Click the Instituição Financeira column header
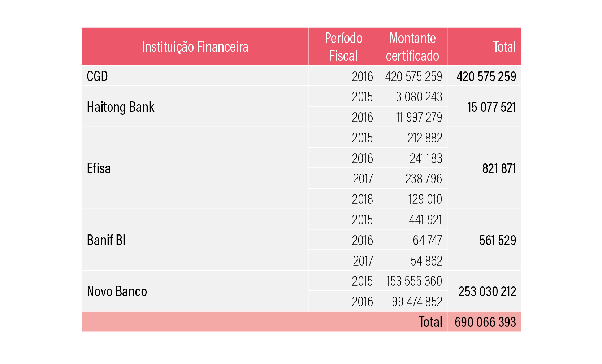The image size is (602, 364). [195, 47]
